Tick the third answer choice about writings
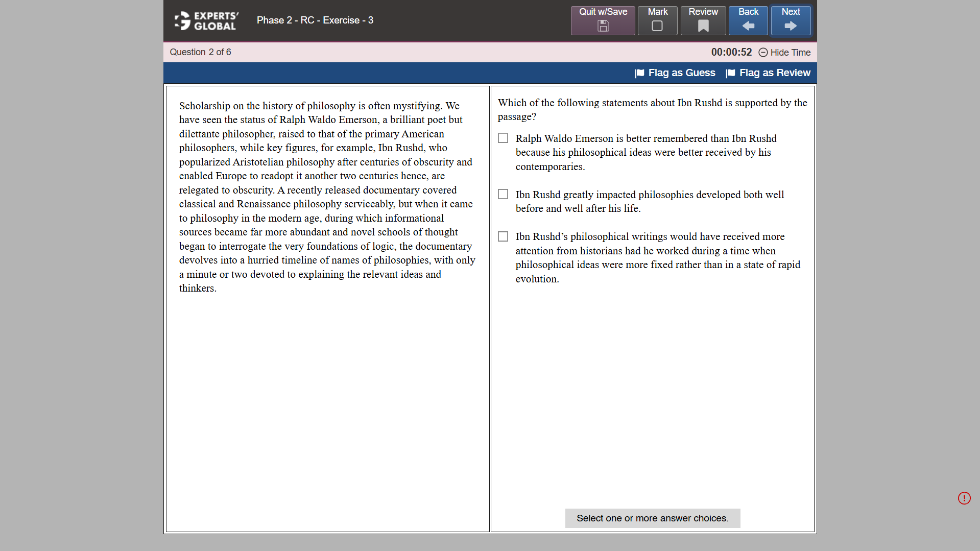 503,236
